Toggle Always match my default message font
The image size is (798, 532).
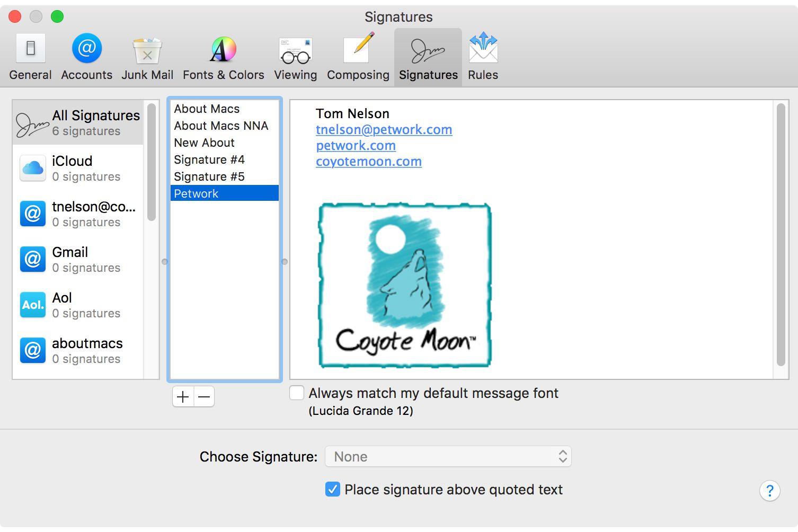click(x=297, y=393)
